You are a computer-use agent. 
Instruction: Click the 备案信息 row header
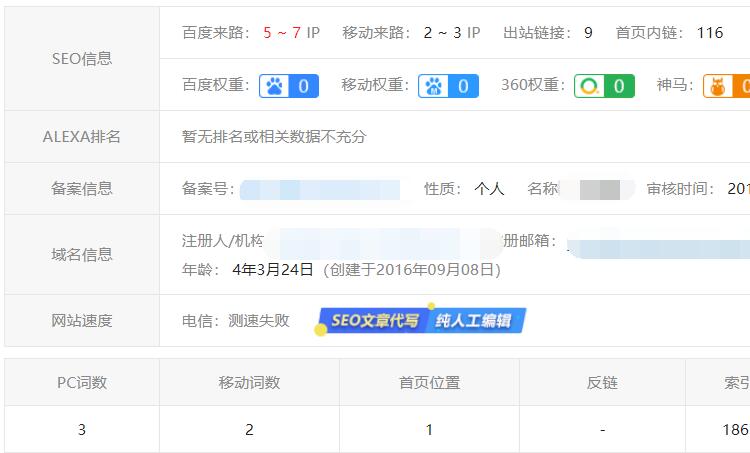(82, 188)
